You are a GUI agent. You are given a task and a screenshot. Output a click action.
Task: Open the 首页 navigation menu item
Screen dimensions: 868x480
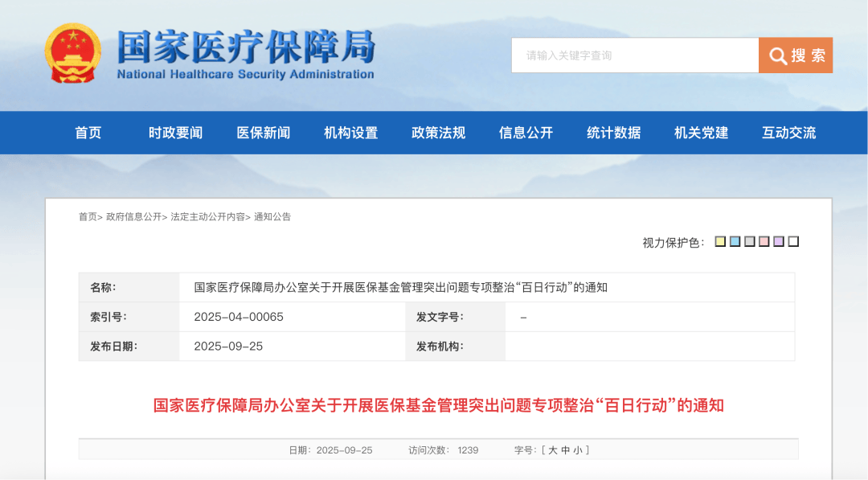pos(88,133)
